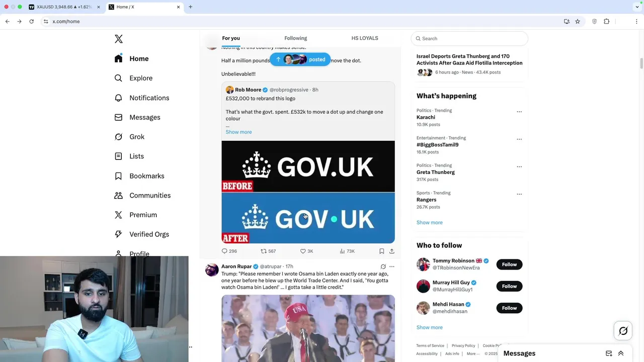Expand the Messages drawer
The image size is (644, 362).
[621, 353]
